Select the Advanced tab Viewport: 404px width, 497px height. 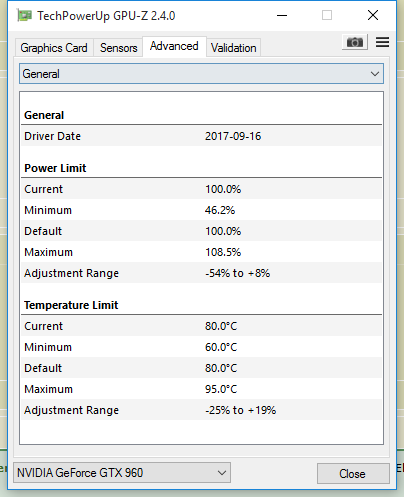pos(174,46)
